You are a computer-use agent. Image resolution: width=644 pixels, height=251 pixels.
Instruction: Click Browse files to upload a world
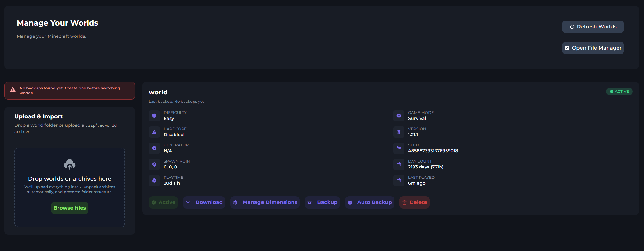(70, 208)
